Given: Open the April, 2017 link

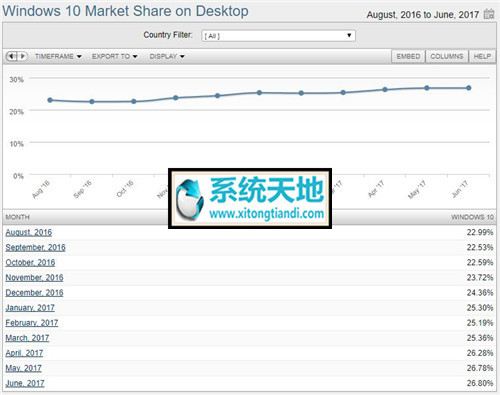Looking at the screenshot, I should pos(24,353).
